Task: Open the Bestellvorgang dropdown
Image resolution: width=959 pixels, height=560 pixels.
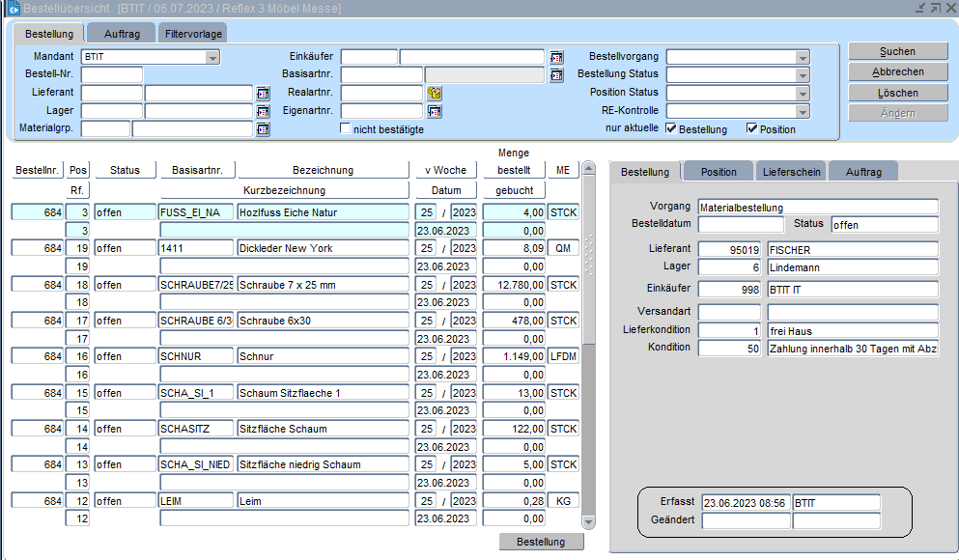Action: 802,57
